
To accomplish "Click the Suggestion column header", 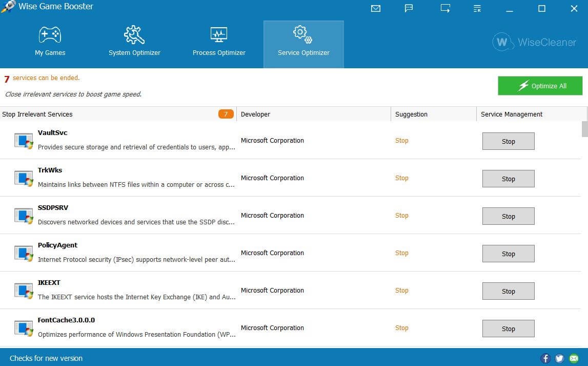I will 434,114.
